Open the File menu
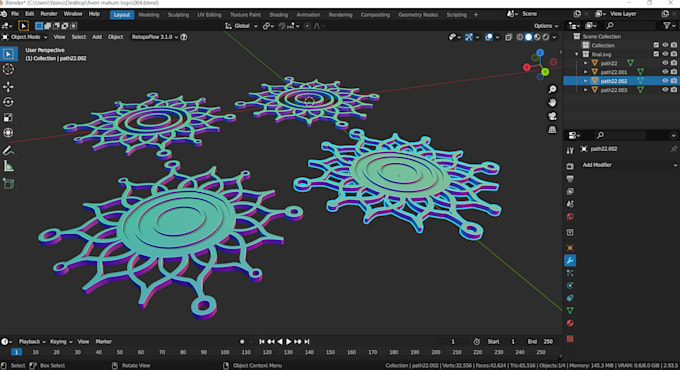This screenshot has width=680, height=370. click(15, 14)
